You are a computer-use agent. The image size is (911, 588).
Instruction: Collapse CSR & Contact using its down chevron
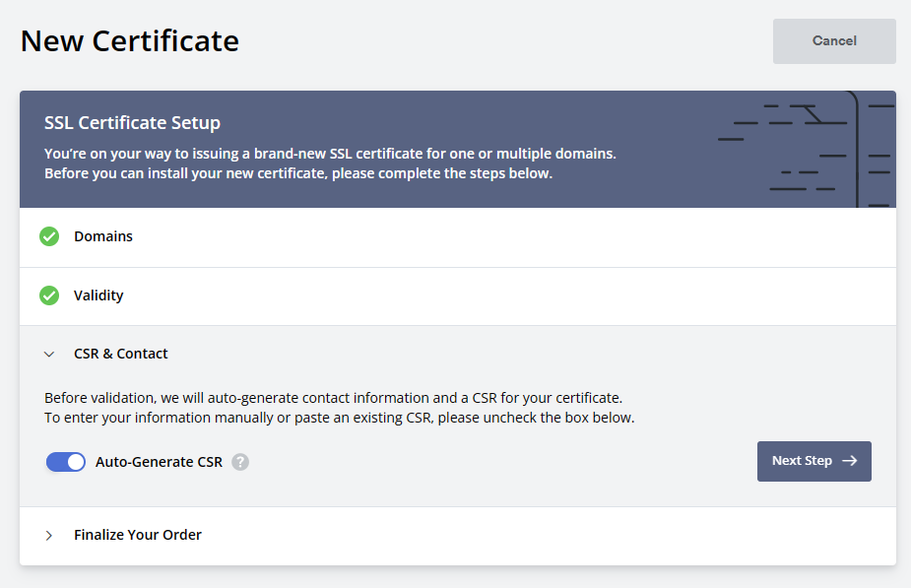[x=49, y=354]
